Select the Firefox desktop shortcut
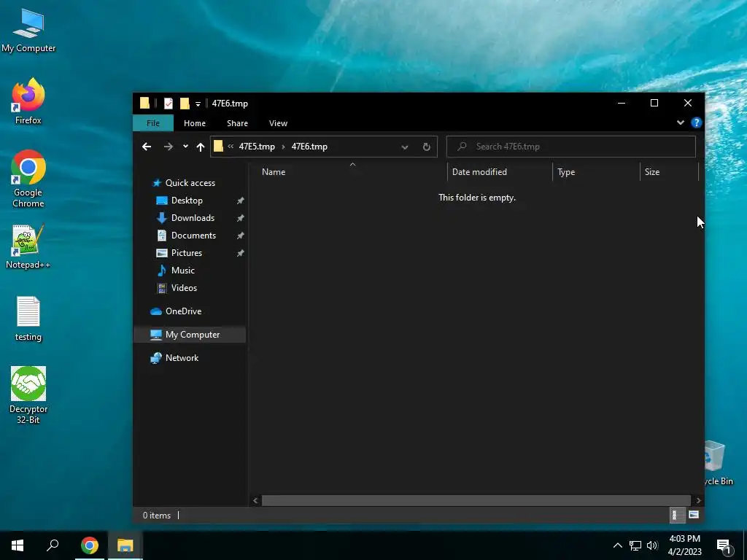747x560 pixels. pyautogui.click(x=28, y=101)
